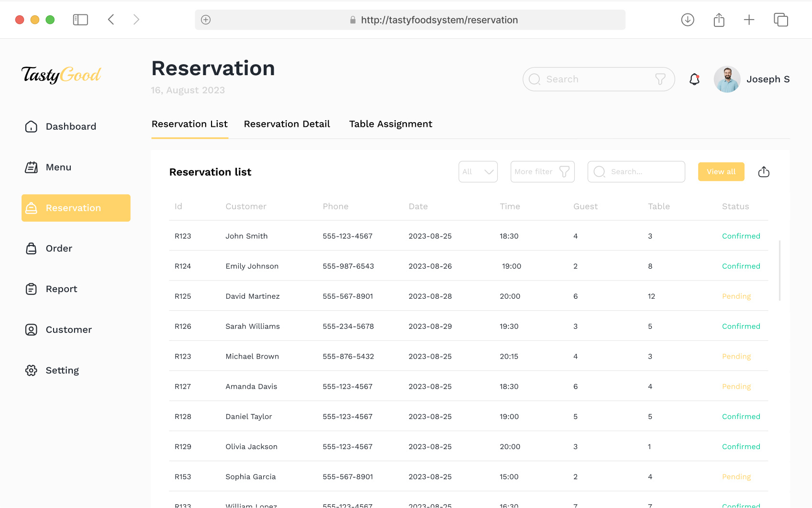Click the Order icon in sidebar
812x508 pixels.
pos(31,248)
